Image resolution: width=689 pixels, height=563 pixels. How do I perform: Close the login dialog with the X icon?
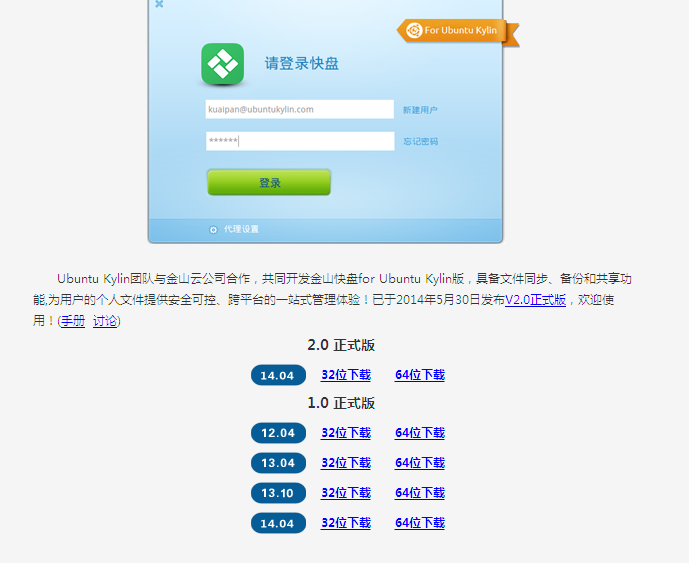[159, 4]
